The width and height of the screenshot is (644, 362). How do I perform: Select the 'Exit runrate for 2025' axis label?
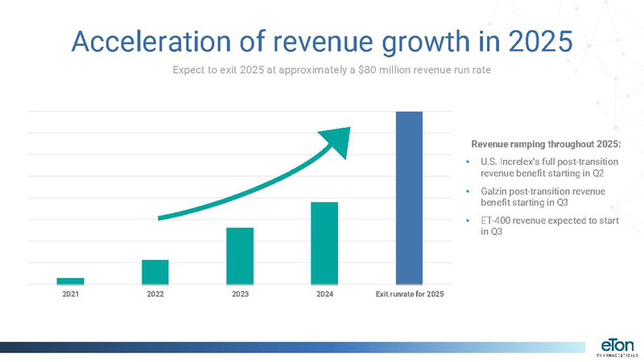410,294
